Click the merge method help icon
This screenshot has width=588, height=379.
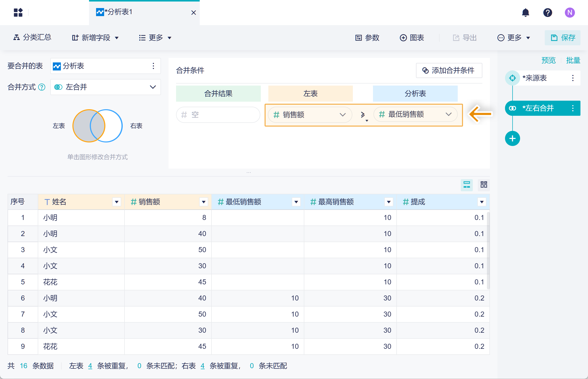(x=42, y=87)
